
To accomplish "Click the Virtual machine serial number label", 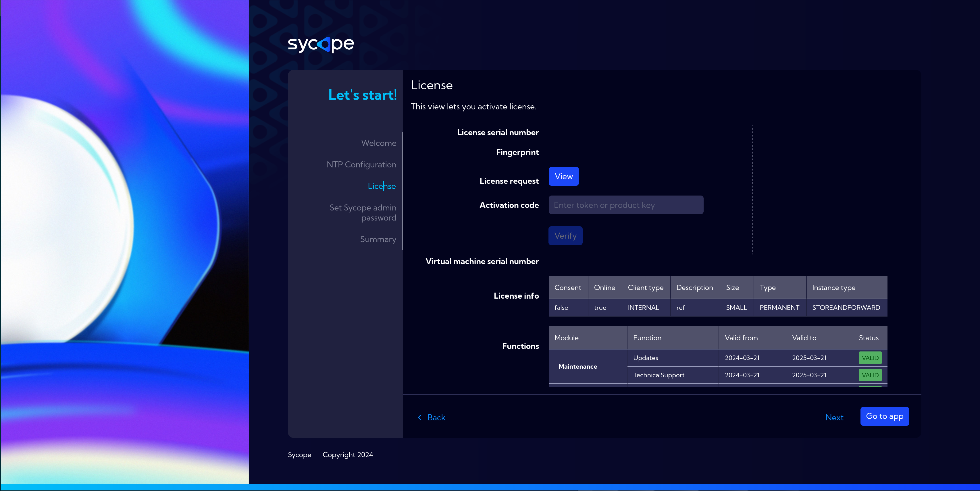I will [482, 261].
